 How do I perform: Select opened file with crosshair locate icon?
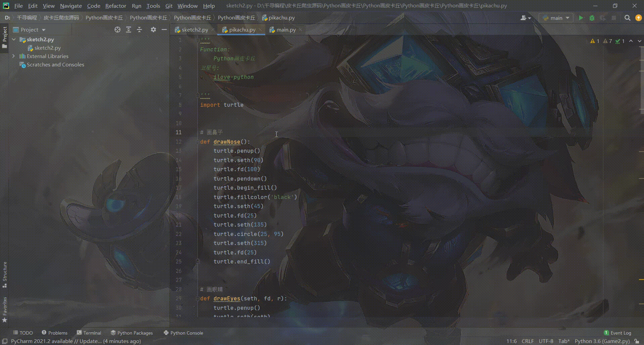click(117, 30)
